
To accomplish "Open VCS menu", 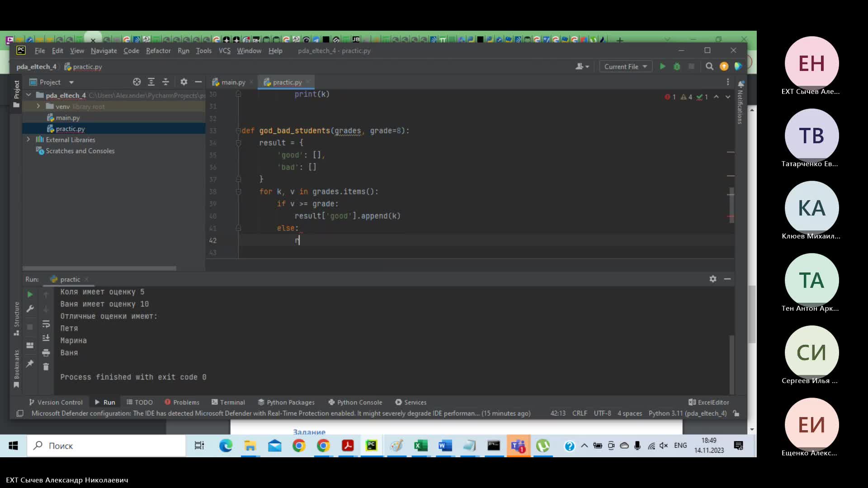I will pyautogui.click(x=225, y=51).
